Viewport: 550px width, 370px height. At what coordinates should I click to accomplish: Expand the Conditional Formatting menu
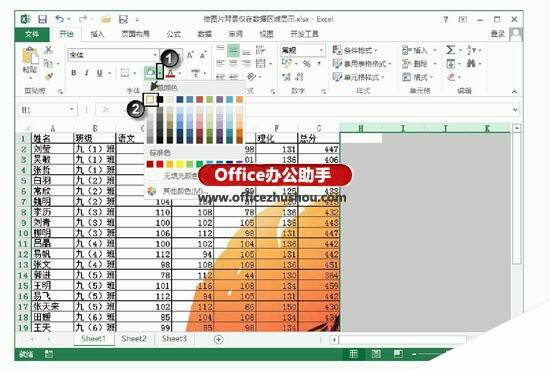pos(355,50)
